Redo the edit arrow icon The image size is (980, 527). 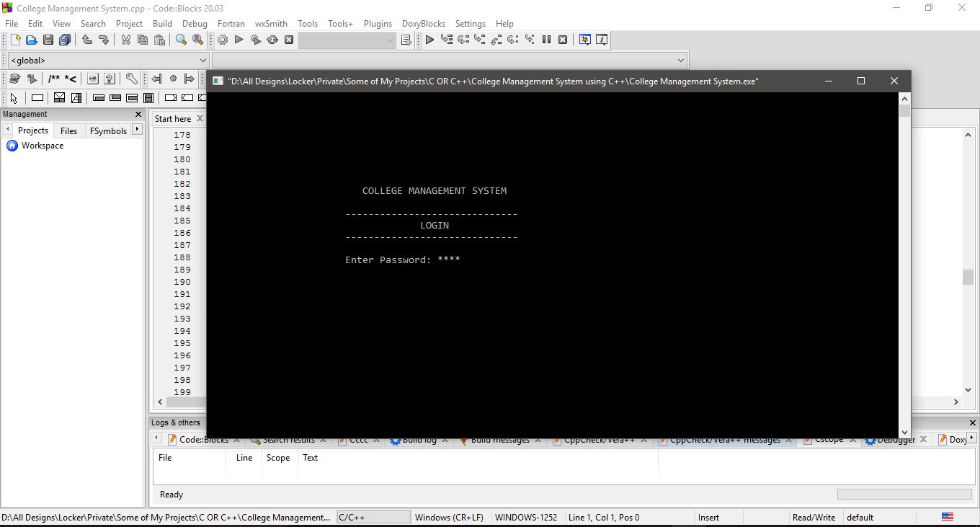(x=104, y=40)
